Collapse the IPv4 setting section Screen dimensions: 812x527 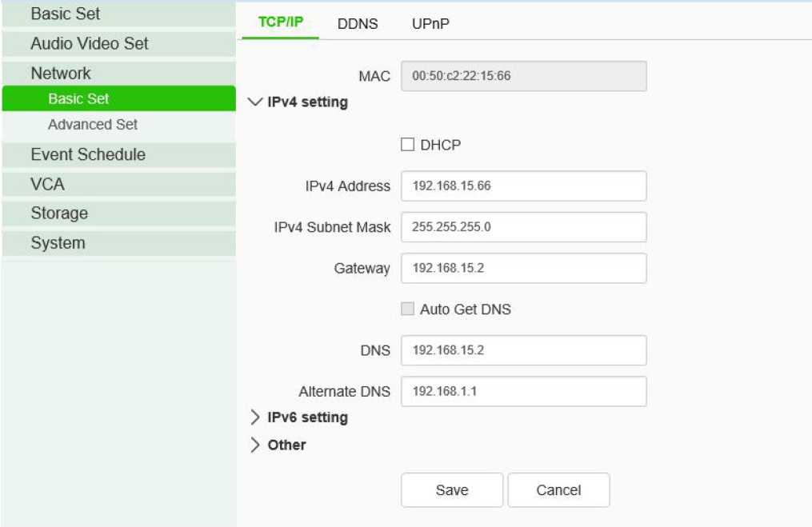(x=256, y=102)
